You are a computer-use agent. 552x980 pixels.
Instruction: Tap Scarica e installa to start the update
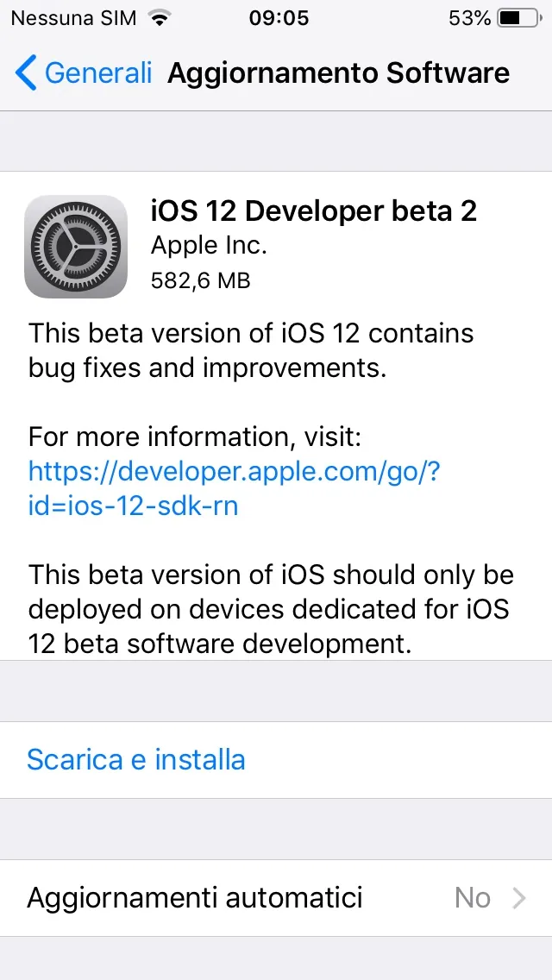135,759
